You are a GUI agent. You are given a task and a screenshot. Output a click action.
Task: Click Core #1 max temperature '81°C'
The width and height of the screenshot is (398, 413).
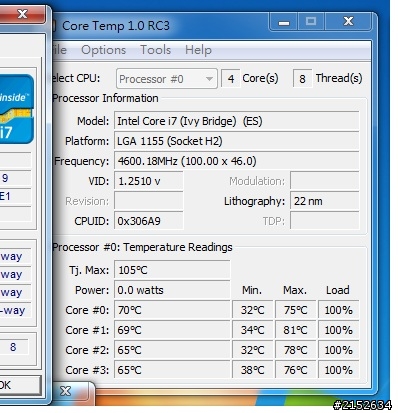pyautogui.click(x=296, y=330)
